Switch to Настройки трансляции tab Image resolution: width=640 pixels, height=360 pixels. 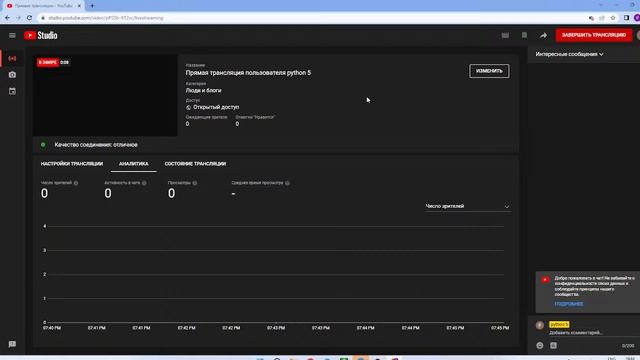click(x=72, y=164)
